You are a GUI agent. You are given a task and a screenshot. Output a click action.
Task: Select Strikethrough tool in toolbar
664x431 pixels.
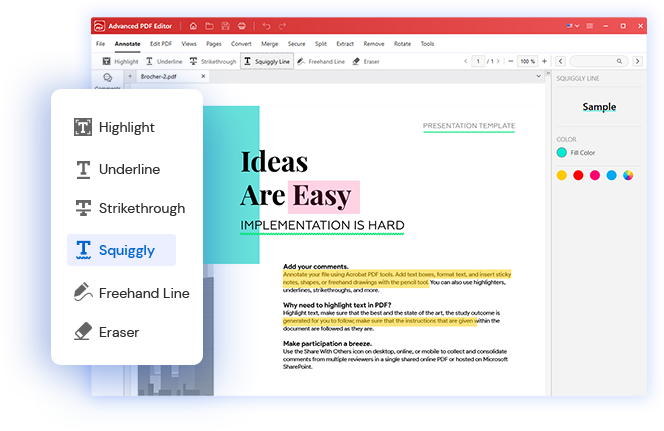point(213,61)
